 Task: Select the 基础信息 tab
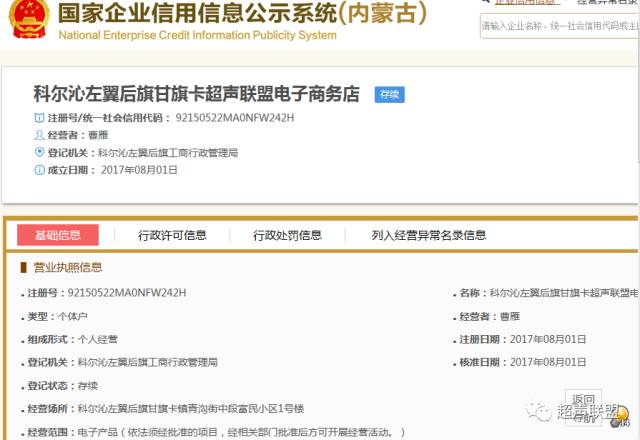58,235
